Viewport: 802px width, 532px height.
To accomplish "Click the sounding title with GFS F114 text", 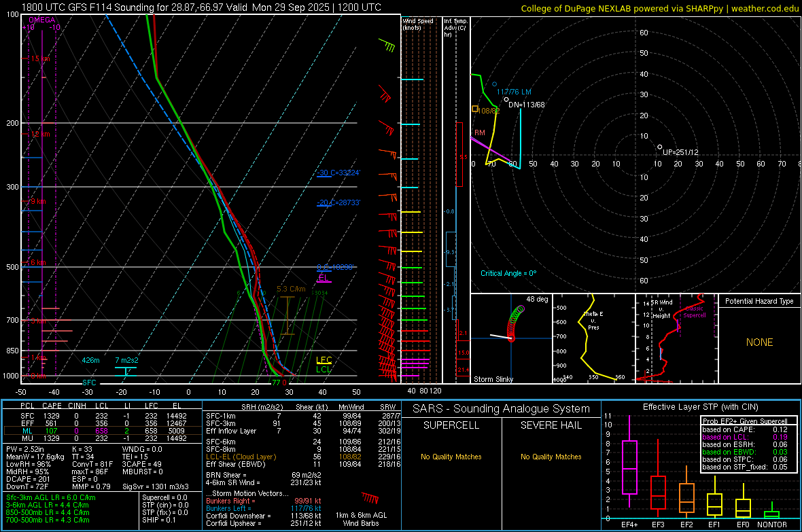I will point(202,7).
